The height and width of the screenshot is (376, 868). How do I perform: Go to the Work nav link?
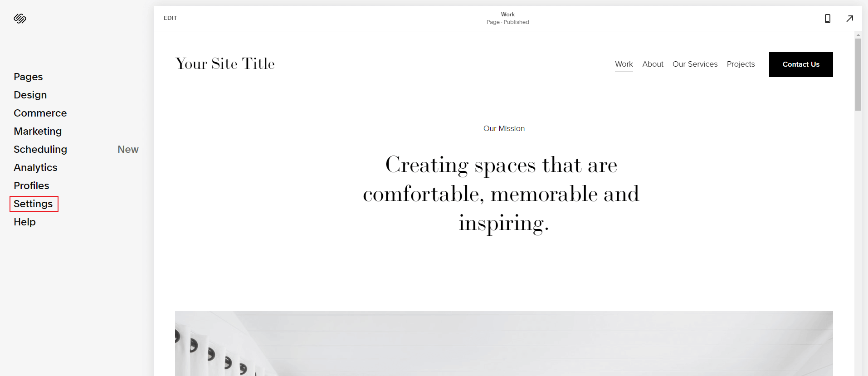point(624,64)
